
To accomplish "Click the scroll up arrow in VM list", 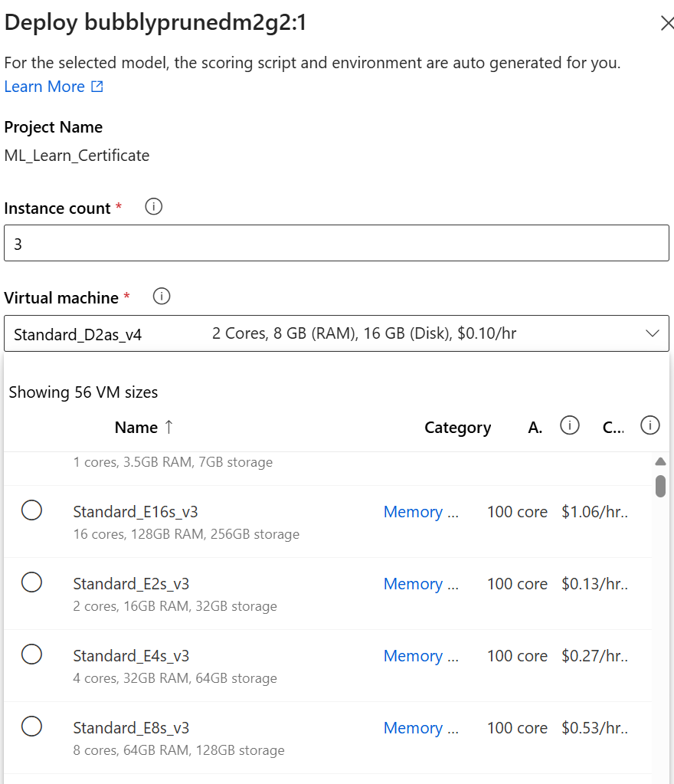I will pyautogui.click(x=660, y=461).
